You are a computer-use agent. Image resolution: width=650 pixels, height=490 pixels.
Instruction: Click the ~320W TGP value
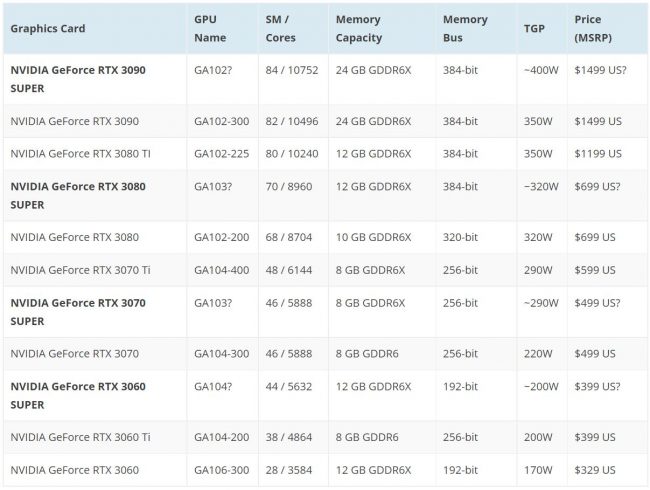pyautogui.click(x=541, y=187)
